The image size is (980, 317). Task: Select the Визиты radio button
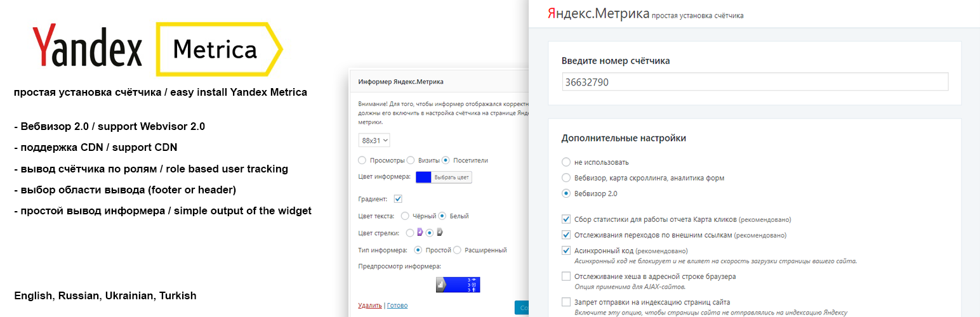coord(411,160)
